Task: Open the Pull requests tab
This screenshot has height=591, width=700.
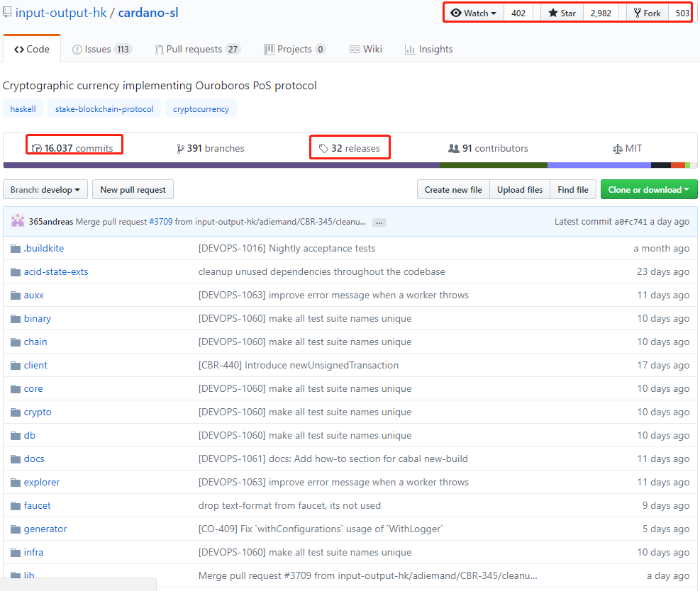Action: 198,49
